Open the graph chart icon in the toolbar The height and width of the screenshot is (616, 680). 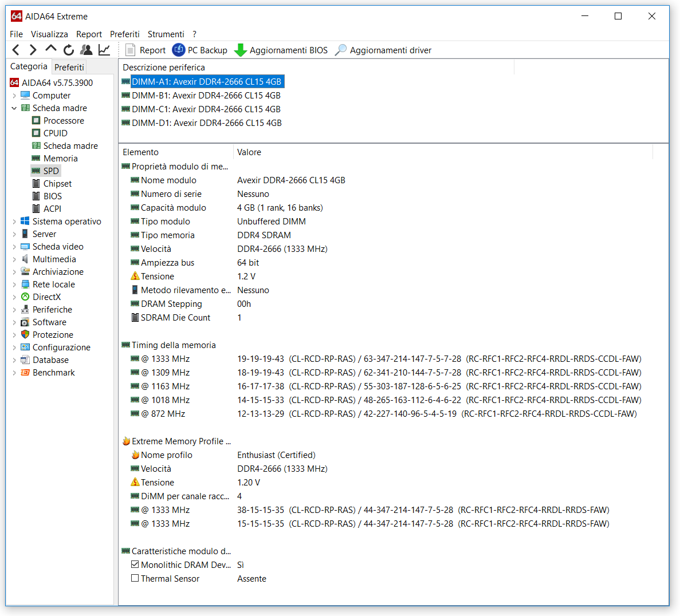[x=104, y=50]
